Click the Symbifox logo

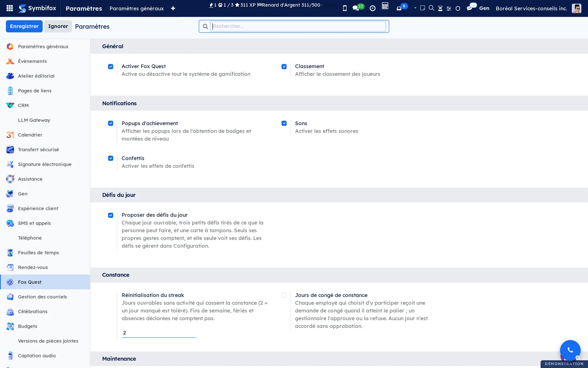[37, 8]
